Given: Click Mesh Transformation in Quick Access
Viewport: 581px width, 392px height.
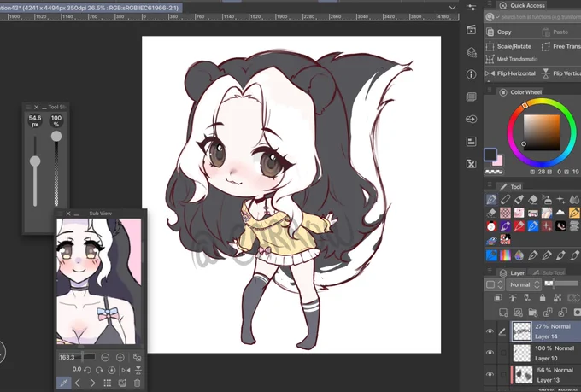Looking at the screenshot, I should pos(512,59).
